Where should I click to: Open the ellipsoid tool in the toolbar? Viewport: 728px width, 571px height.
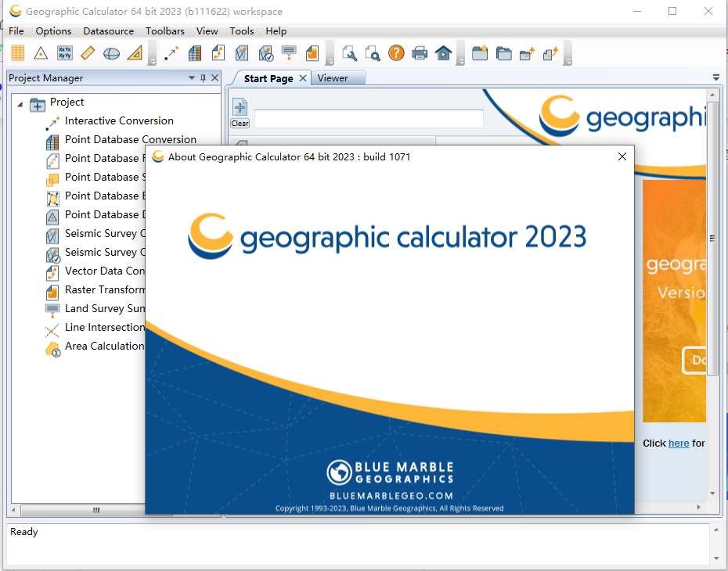tap(111, 53)
